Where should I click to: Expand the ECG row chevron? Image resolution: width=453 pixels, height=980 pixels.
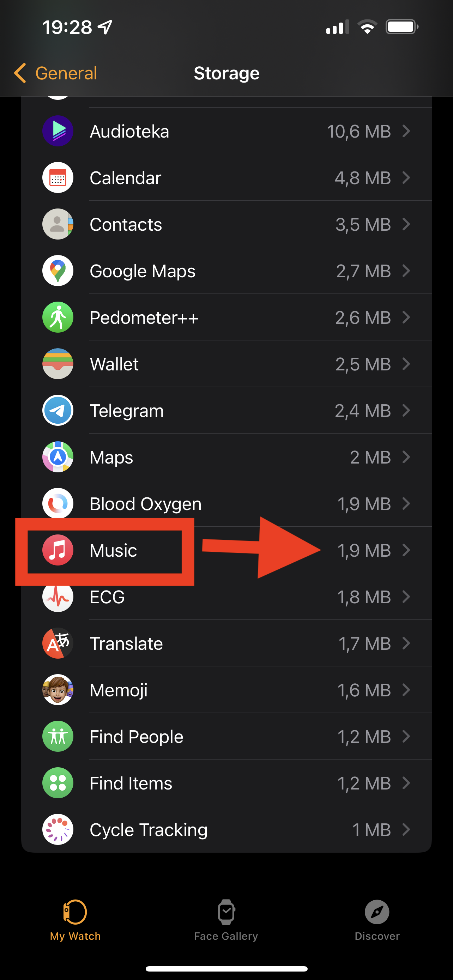click(406, 597)
